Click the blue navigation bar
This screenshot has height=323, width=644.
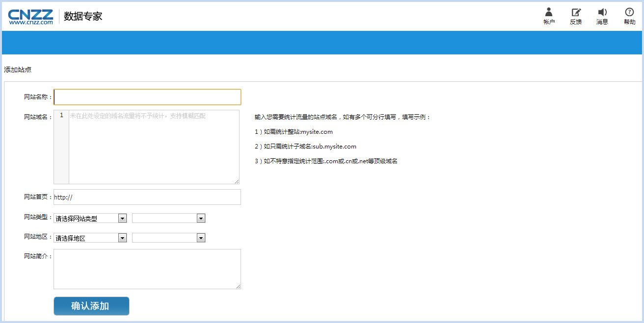pyautogui.click(x=322, y=43)
